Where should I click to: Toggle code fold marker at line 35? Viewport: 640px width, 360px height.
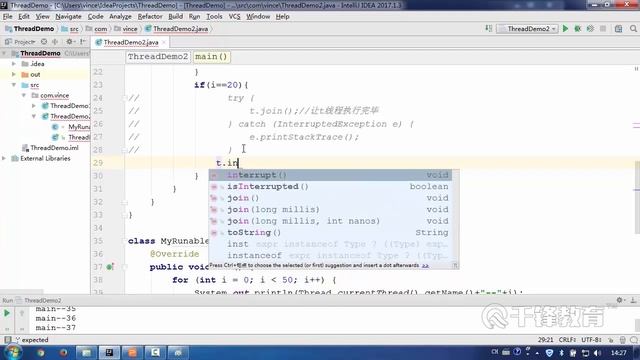(x=125, y=241)
